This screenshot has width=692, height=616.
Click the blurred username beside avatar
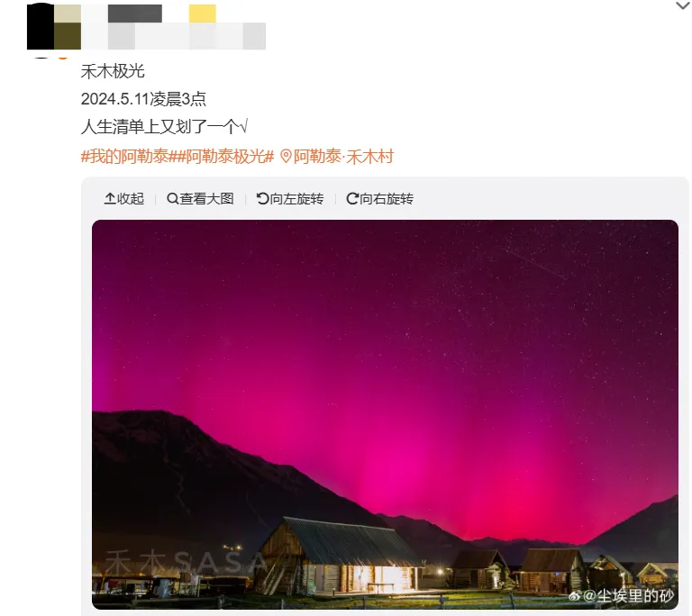click(134, 14)
